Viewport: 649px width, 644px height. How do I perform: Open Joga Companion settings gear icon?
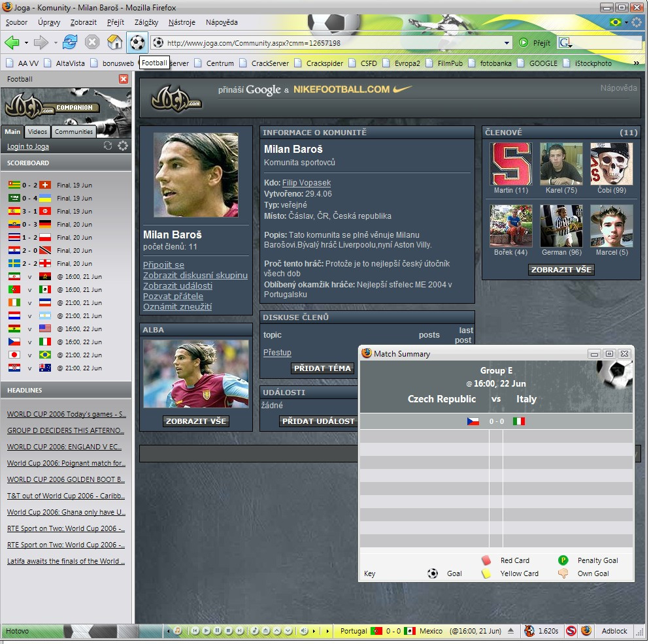123,146
